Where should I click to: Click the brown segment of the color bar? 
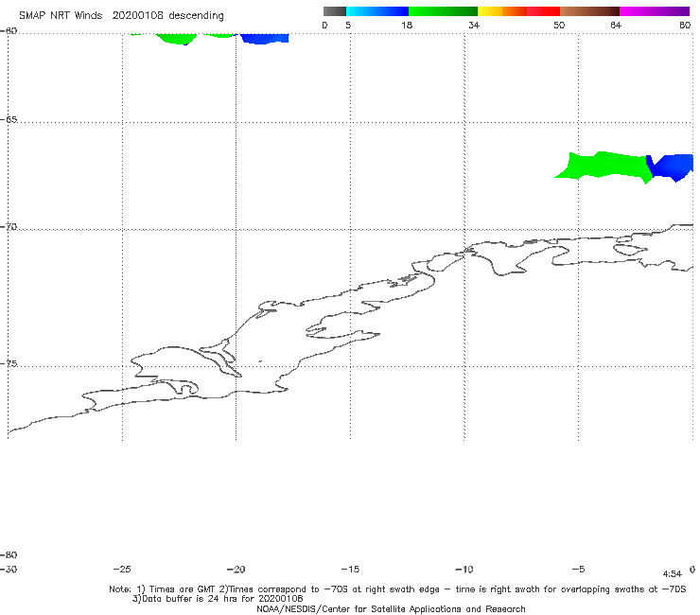[589, 11]
